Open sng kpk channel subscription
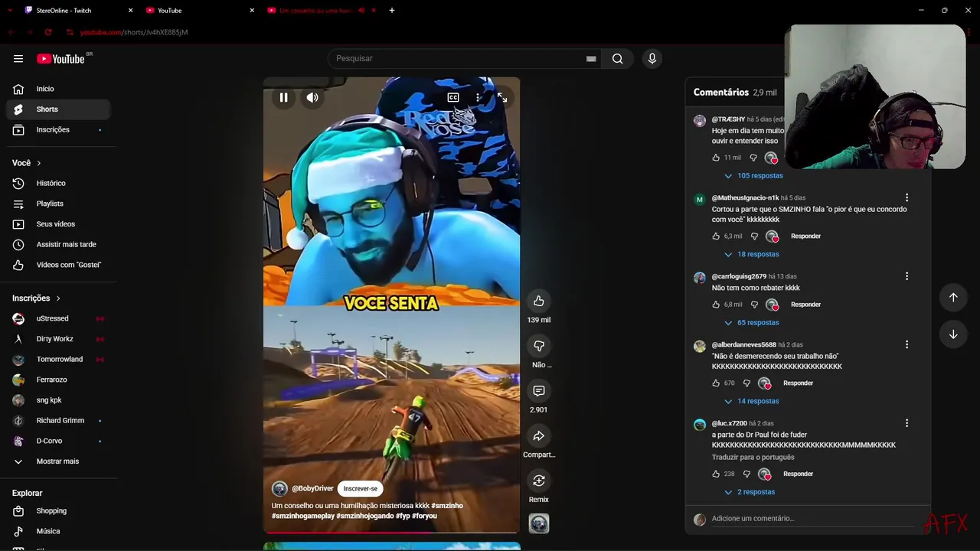 click(x=58, y=400)
